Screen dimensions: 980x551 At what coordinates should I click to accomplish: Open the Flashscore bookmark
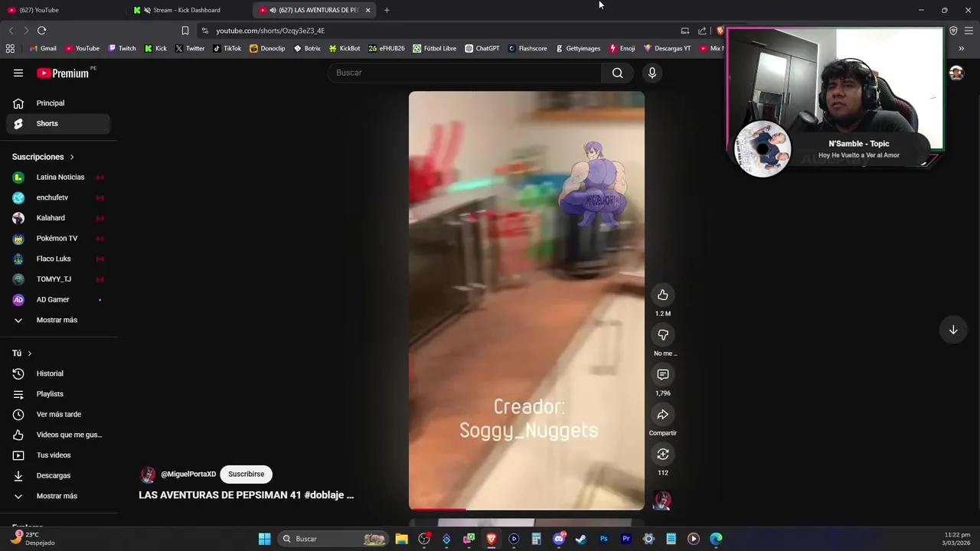pos(528,48)
